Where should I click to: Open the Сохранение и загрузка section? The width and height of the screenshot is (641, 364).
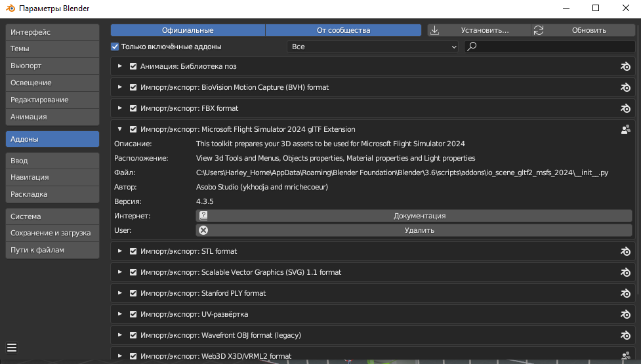tap(52, 233)
